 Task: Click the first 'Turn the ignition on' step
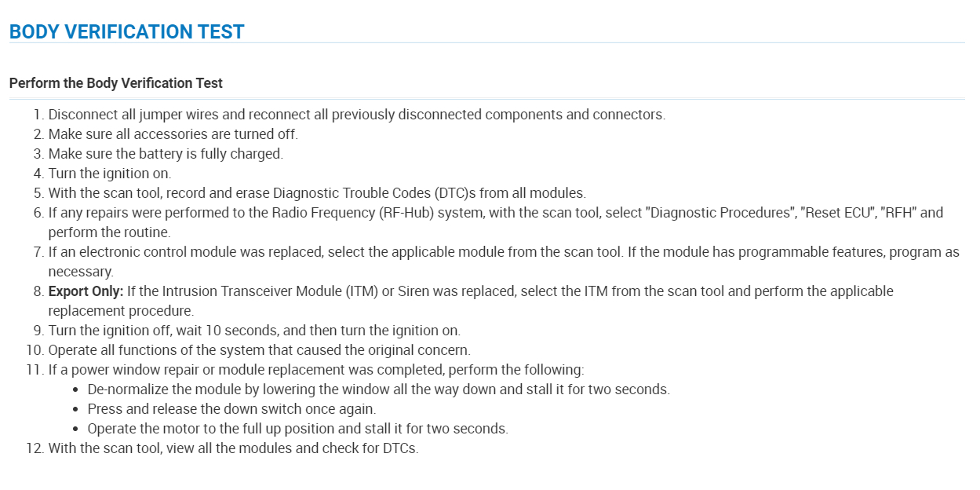[109, 174]
